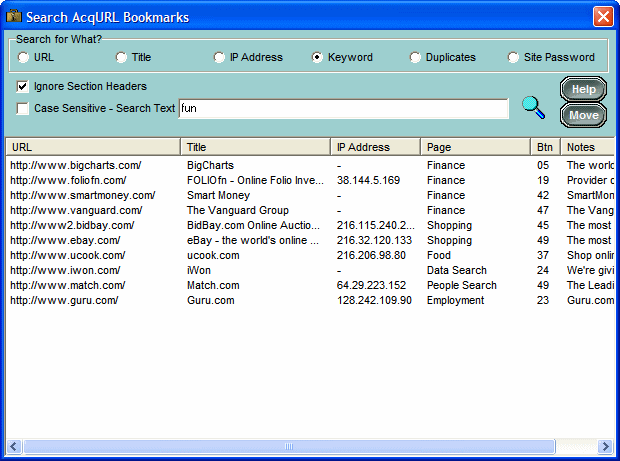Screen dimensions: 620x461
Task: Select the http://www.vanguard.com/ URL
Action: (76, 210)
